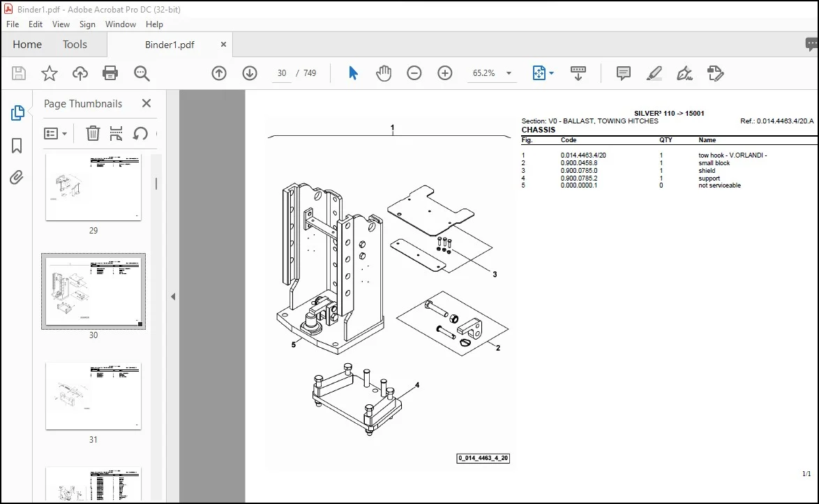Click the CHASSIS heading text
This screenshot has width=819, height=504.
click(538, 130)
